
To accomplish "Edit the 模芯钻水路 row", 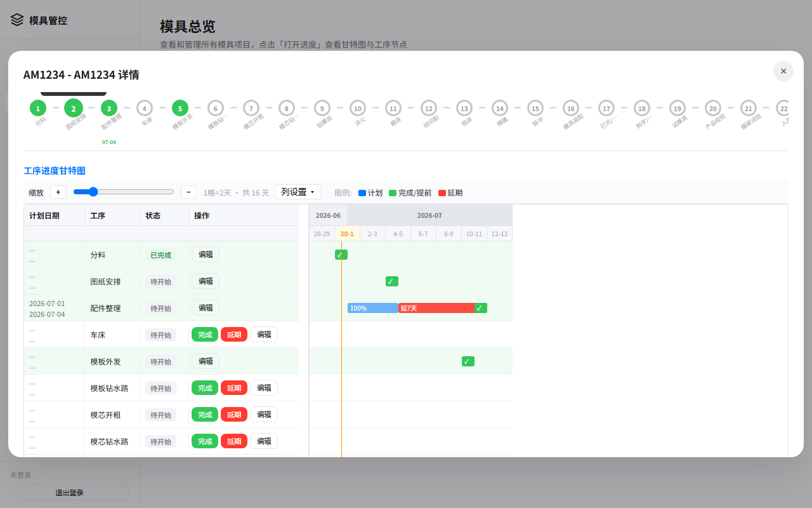I will click(x=264, y=441).
